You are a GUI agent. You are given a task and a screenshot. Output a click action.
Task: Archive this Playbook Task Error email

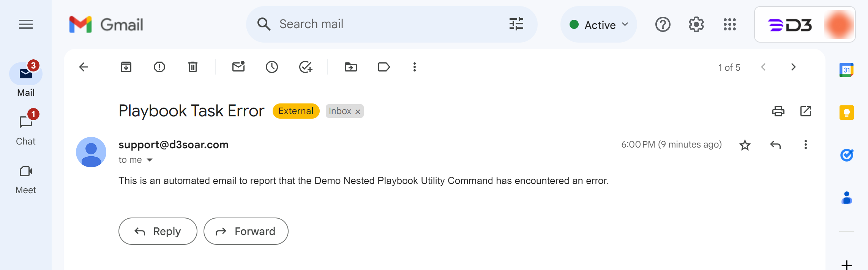[x=126, y=67]
